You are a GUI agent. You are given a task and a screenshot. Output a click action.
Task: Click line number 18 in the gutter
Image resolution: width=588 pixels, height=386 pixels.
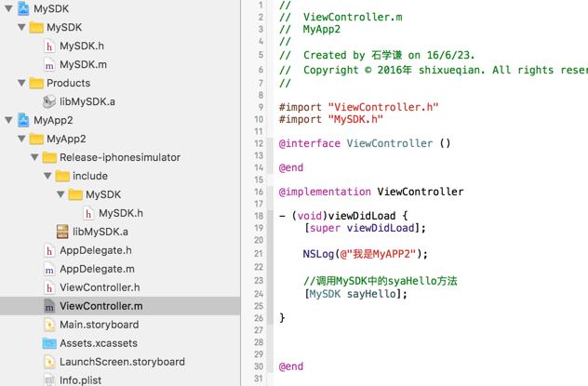pos(259,216)
